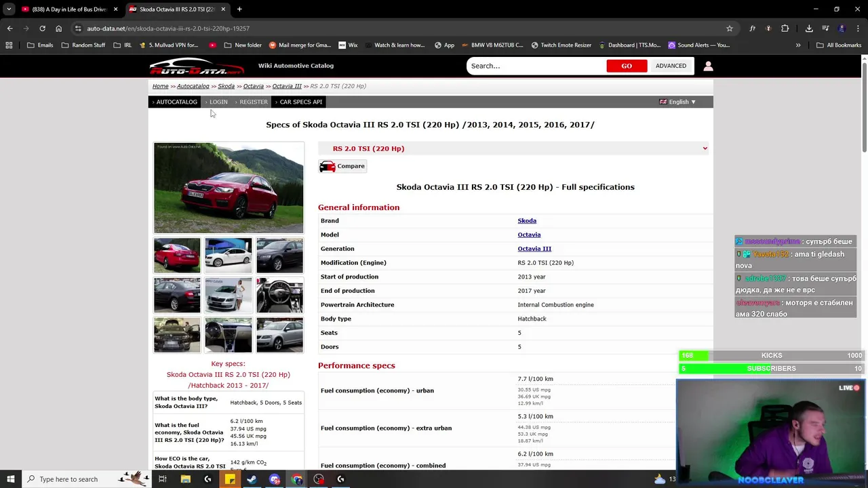Image resolution: width=868 pixels, height=488 pixels.
Task: Open the dashboard interior thumbnail
Action: (x=229, y=335)
